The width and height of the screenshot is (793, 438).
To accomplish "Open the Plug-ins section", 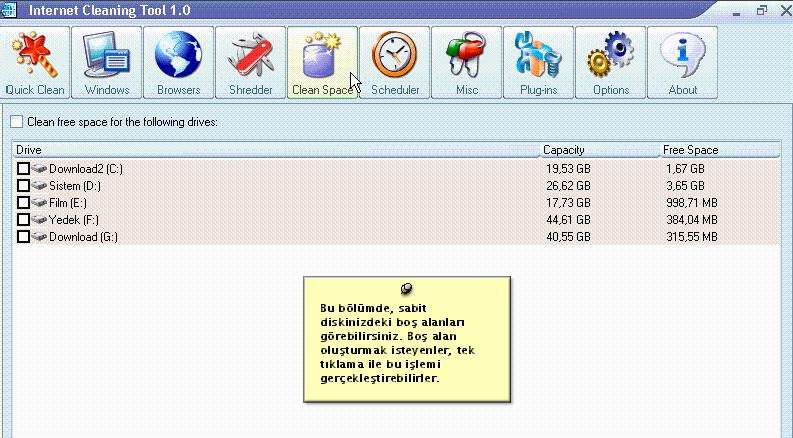I will pos(539,63).
